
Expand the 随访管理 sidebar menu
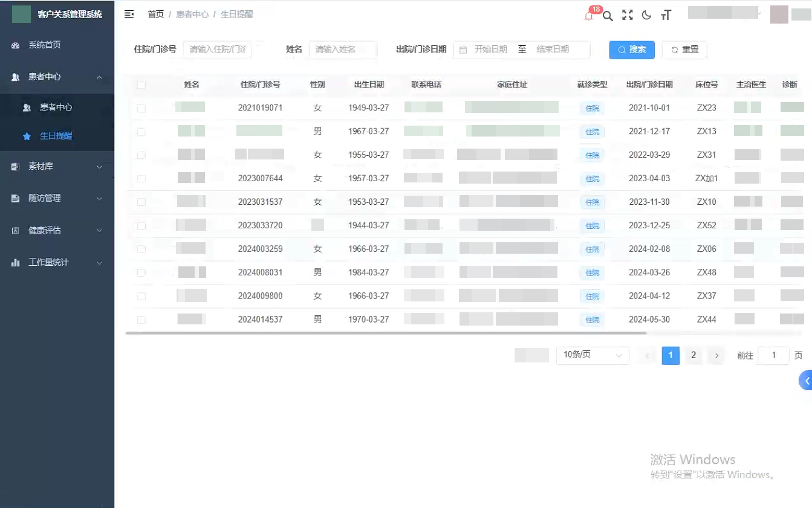(57, 198)
